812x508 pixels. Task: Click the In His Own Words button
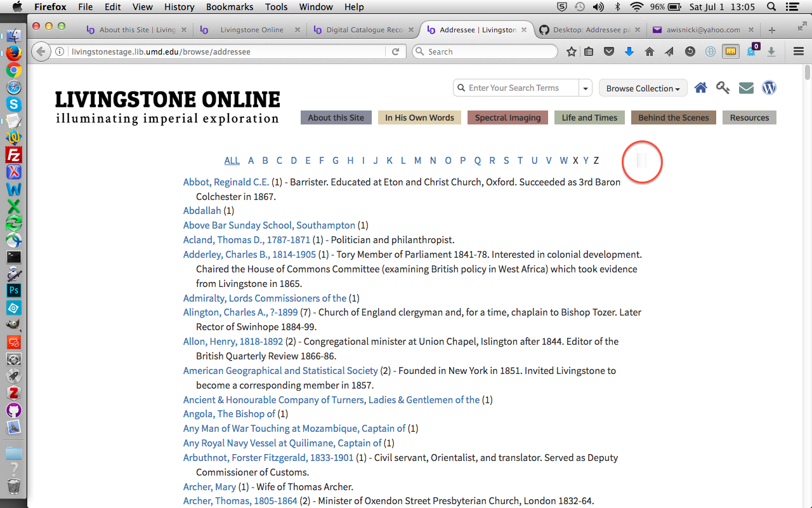[x=419, y=117]
